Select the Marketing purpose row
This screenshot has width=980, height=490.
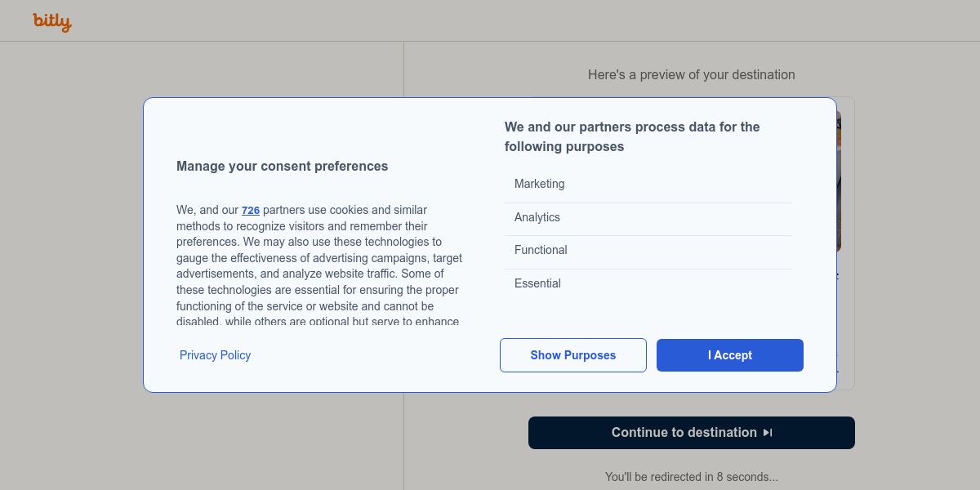click(648, 185)
